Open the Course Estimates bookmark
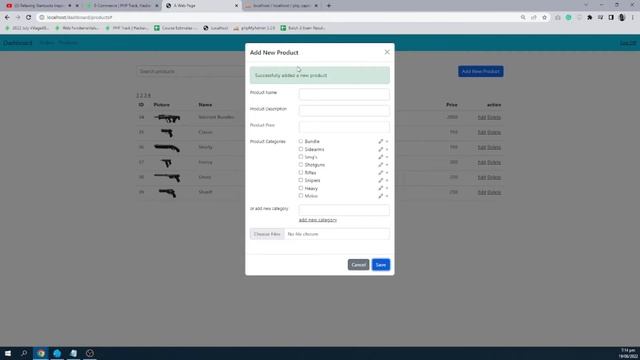 176,28
